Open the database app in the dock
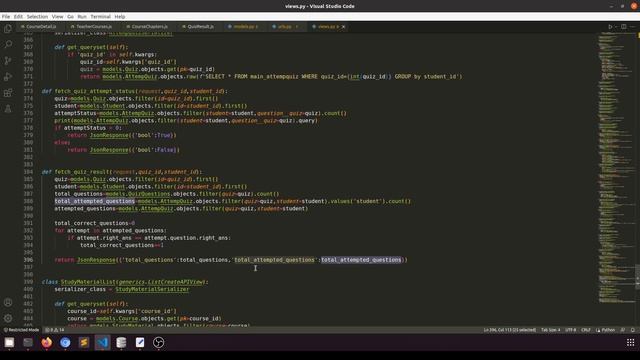This screenshot has width=640, height=360. point(121,342)
